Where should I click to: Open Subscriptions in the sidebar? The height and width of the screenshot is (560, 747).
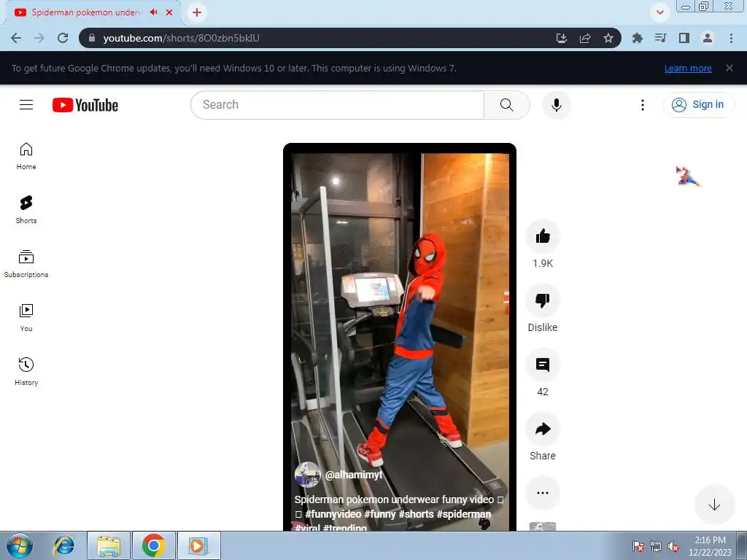coord(26,263)
